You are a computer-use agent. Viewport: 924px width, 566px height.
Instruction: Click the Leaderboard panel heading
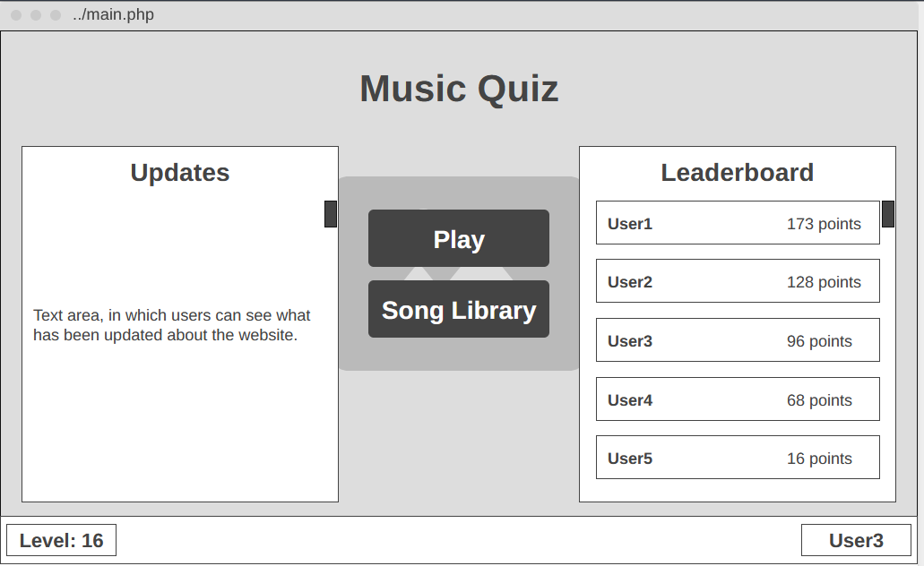[738, 173]
